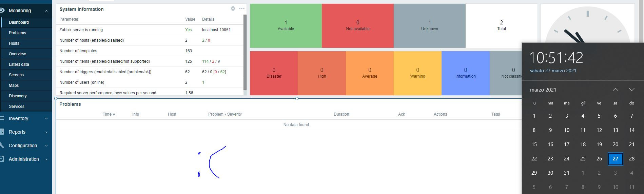This screenshot has height=194, width=644.
Task: Click the Administration gear icon
Action: coord(2,159)
